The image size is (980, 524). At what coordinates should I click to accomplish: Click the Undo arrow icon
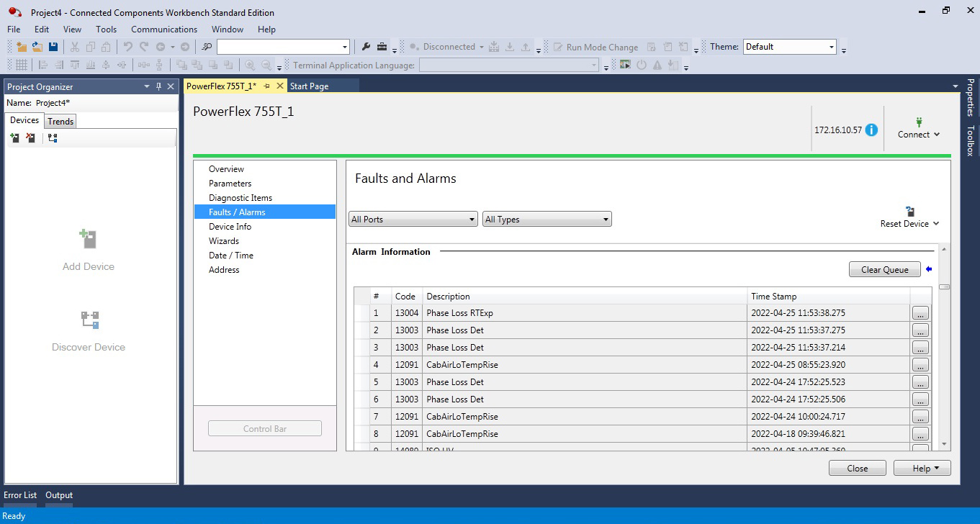[x=128, y=47]
